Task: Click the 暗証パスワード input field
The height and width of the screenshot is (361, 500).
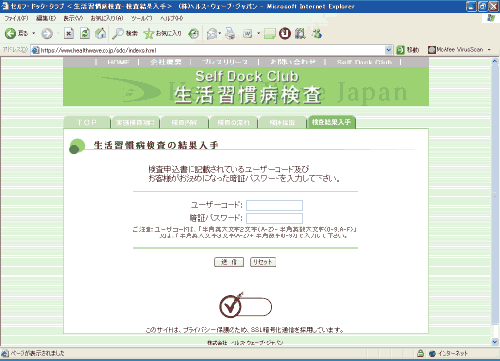Action: click(274, 218)
